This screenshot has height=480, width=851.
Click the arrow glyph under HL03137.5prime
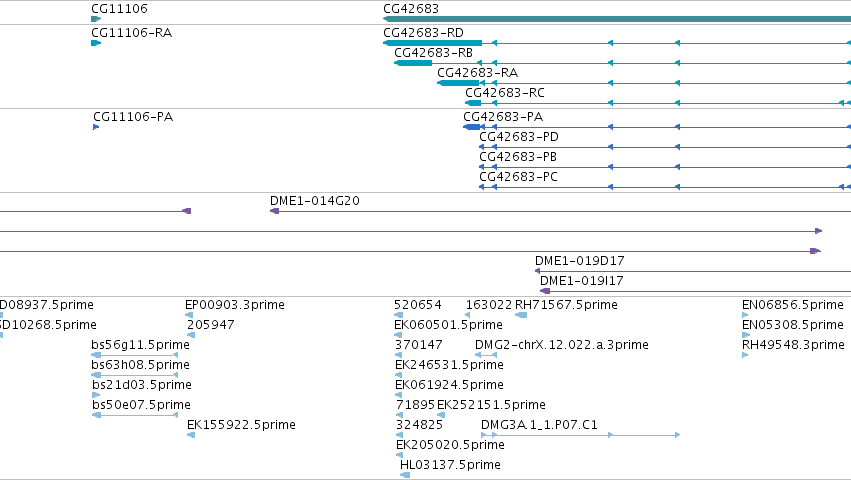pyautogui.click(x=405, y=475)
